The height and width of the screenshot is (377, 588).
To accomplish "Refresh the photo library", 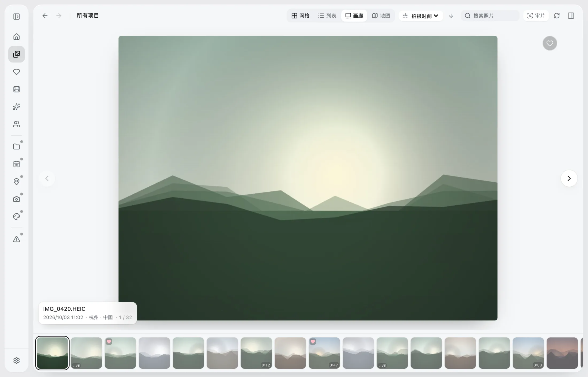I will 557,16.
